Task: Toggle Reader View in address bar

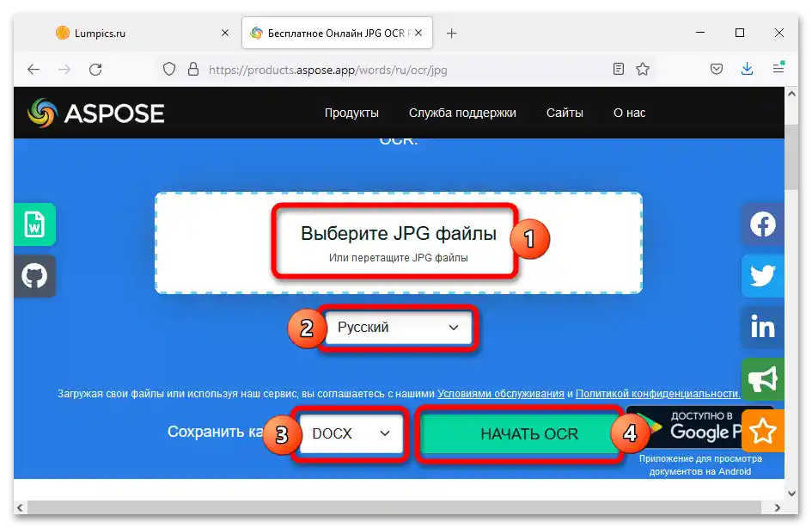Action: pos(619,69)
